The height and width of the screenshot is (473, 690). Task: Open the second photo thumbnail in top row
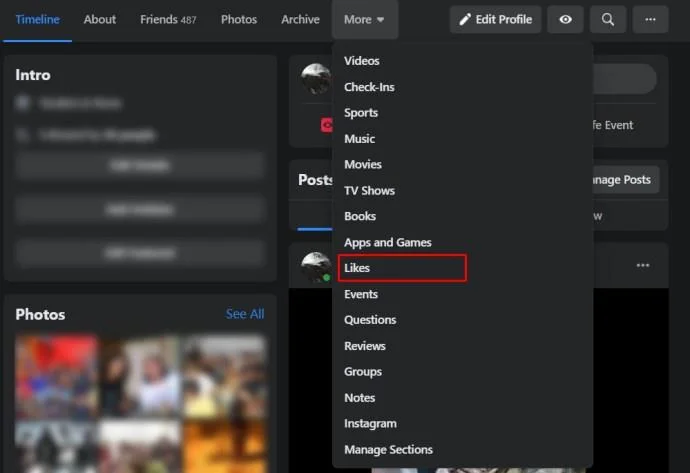(x=140, y=376)
